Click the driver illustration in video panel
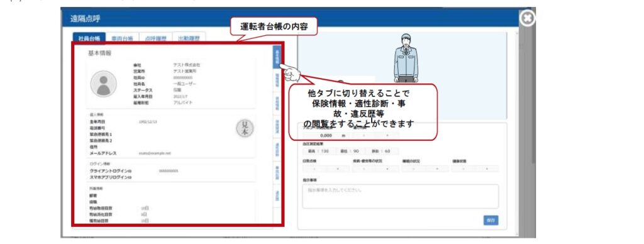Screen dimensions: 644x244 pos(406,58)
